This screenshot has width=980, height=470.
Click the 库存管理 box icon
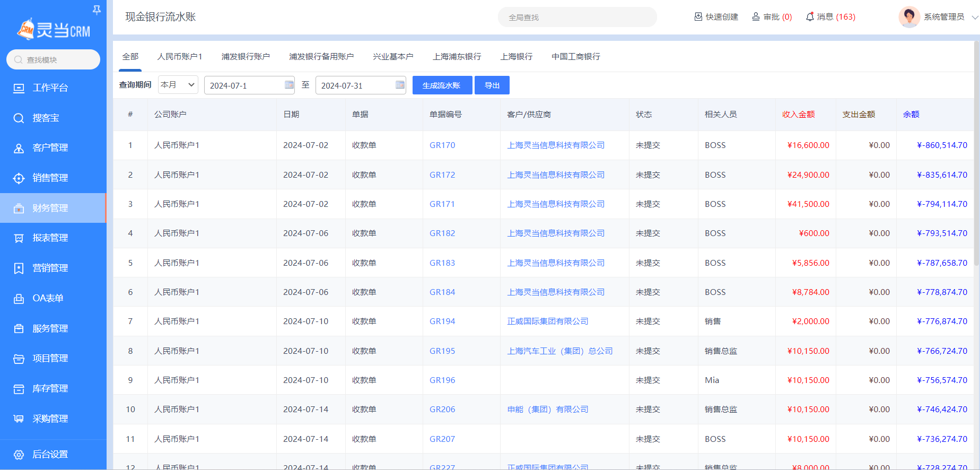tap(19, 389)
